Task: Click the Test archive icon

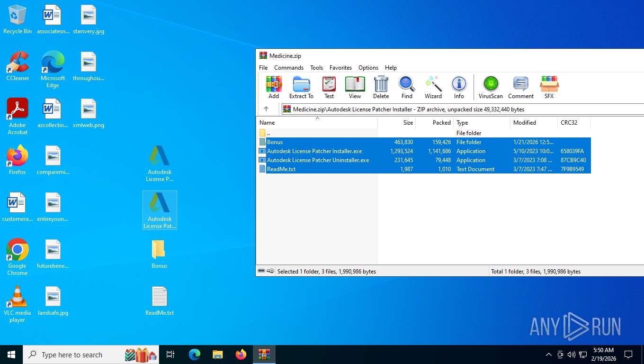Action: [329, 88]
